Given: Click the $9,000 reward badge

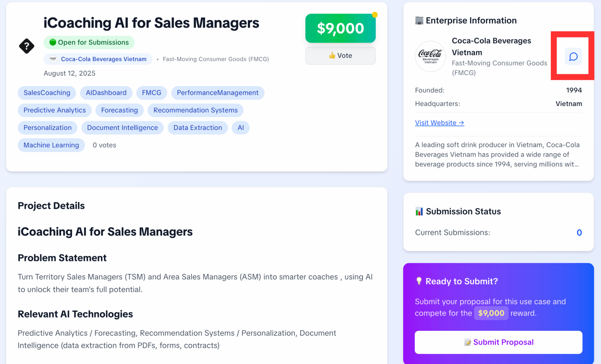Looking at the screenshot, I should pyautogui.click(x=340, y=28).
